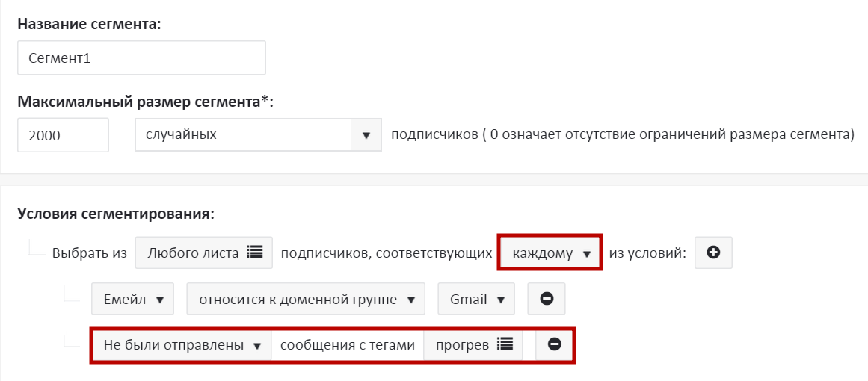Click the maximum segment size field 2000
This screenshot has height=381, width=868.
(63, 135)
